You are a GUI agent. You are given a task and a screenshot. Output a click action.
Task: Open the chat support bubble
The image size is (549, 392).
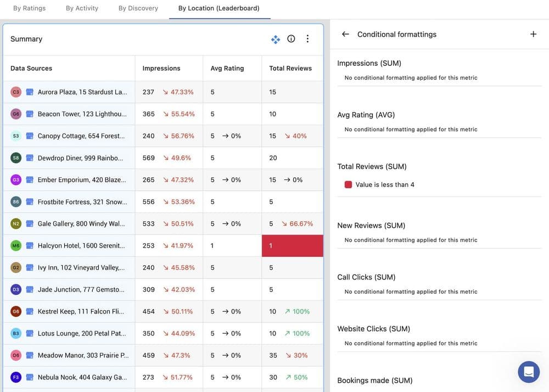click(529, 372)
